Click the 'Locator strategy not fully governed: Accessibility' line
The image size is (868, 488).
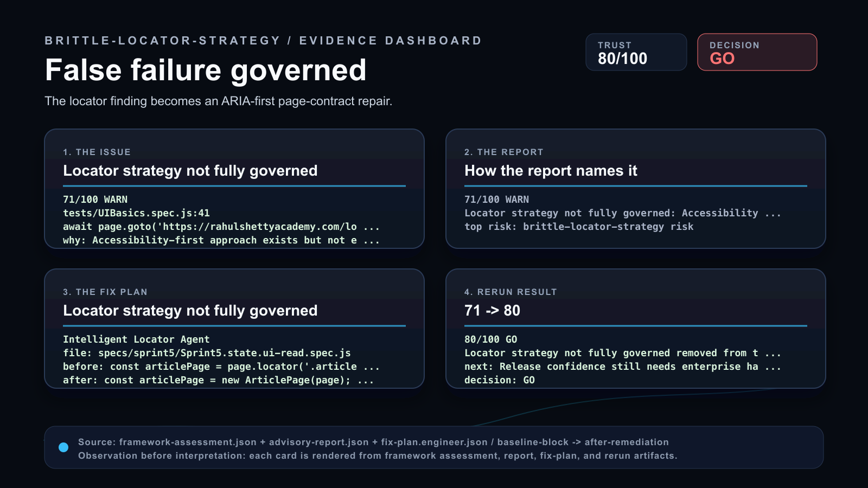point(623,213)
